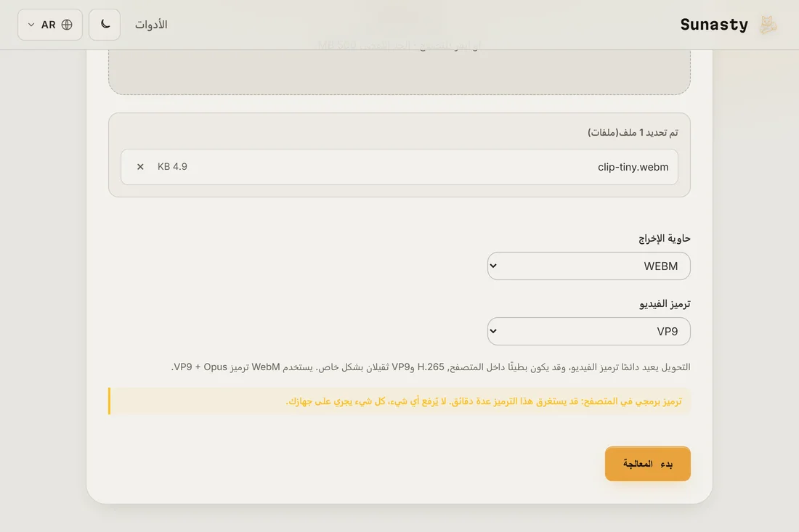The width and height of the screenshot is (799, 532).
Task: Click the Sunasty cat mascot icon
Action: (x=768, y=25)
